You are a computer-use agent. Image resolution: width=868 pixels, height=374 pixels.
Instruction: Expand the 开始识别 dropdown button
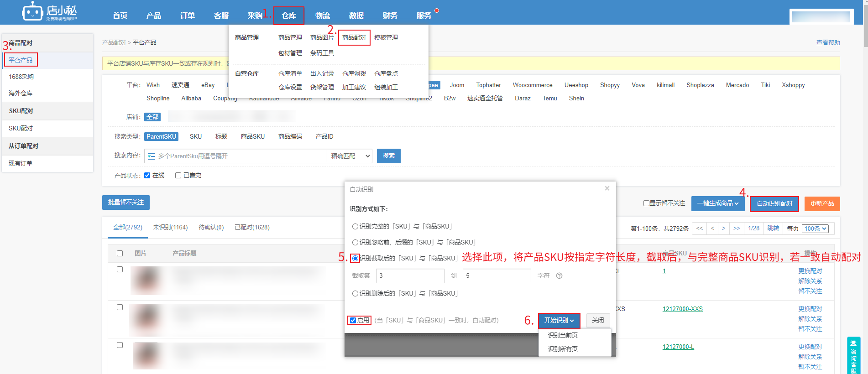(559, 321)
